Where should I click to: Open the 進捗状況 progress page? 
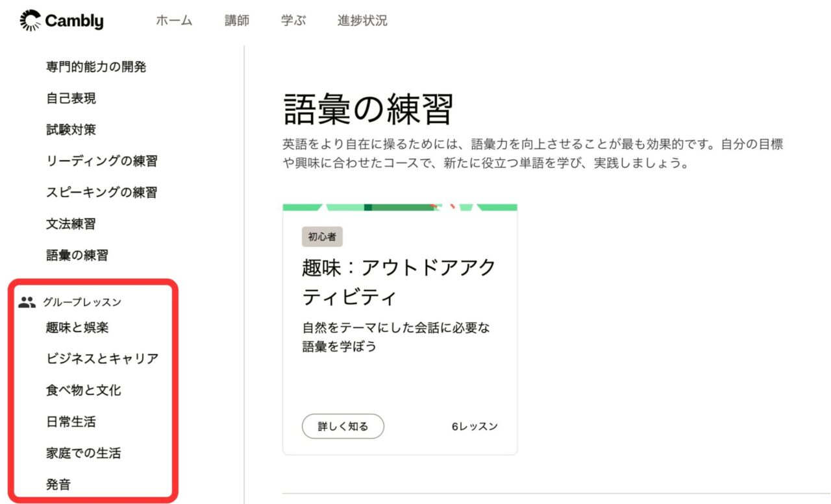(361, 20)
